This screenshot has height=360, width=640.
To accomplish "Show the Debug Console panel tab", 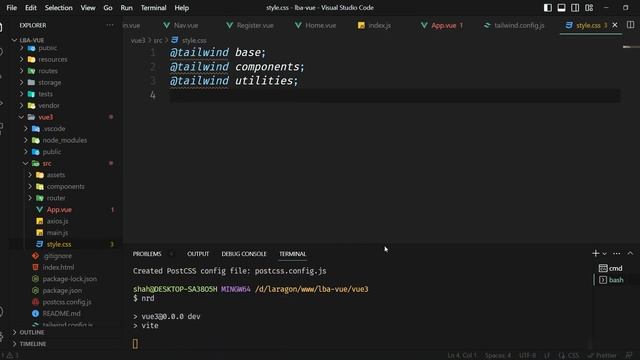I will (x=244, y=253).
